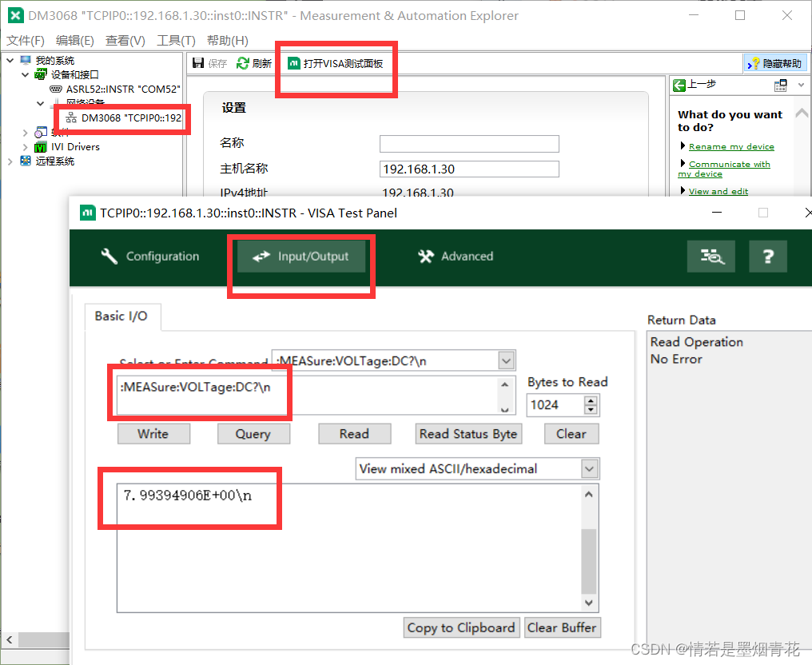
Task: Expand the 远程系统 tree node
Action: pyautogui.click(x=10, y=161)
